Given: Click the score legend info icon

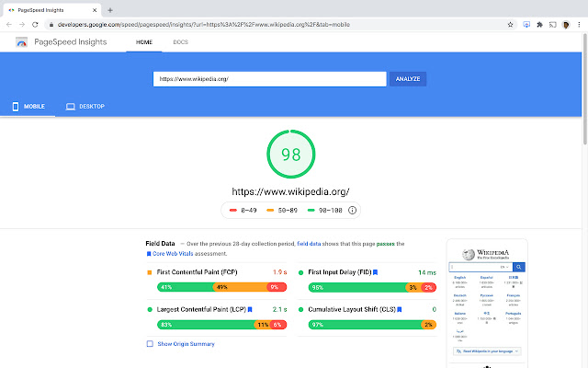Looking at the screenshot, I should pos(352,211).
